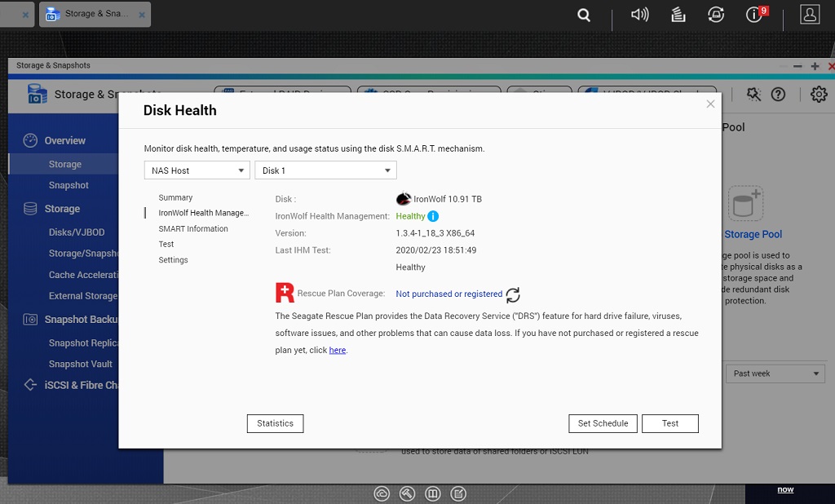
Task: Select IronWolf Health Management menu item
Action: pos(203,213)
